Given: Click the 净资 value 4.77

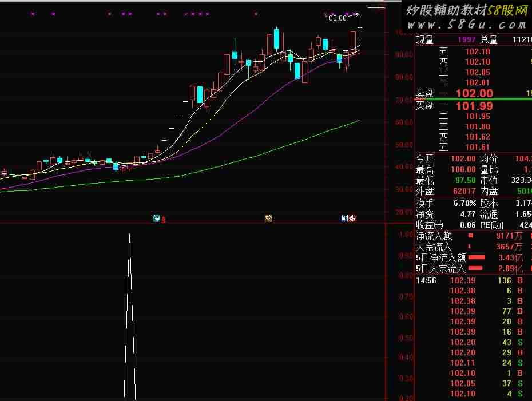Looking at the screenshot, I should [x=468, y=215].
